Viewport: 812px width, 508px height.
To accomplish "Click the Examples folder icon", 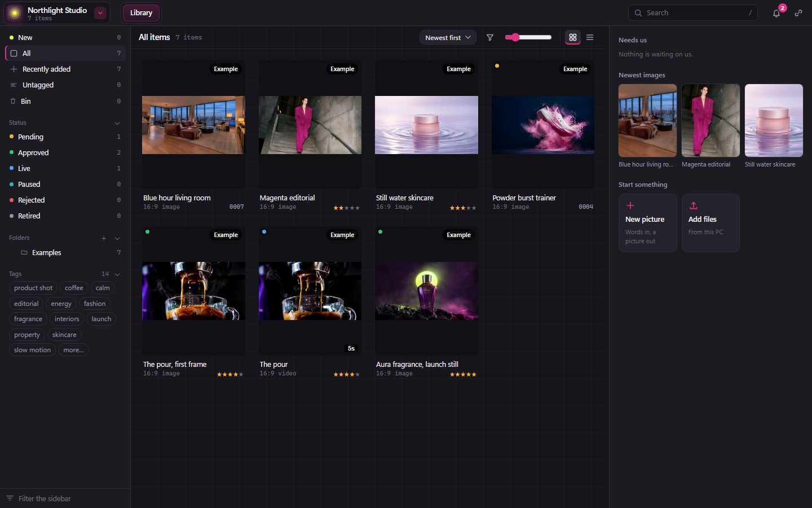I will (x=24, y=252).
